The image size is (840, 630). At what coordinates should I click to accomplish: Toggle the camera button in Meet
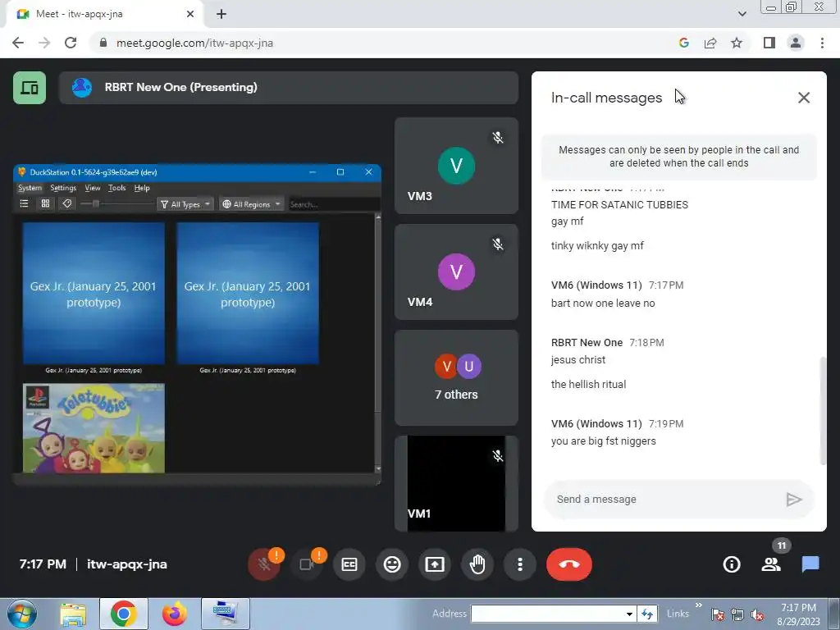point(307,564)
